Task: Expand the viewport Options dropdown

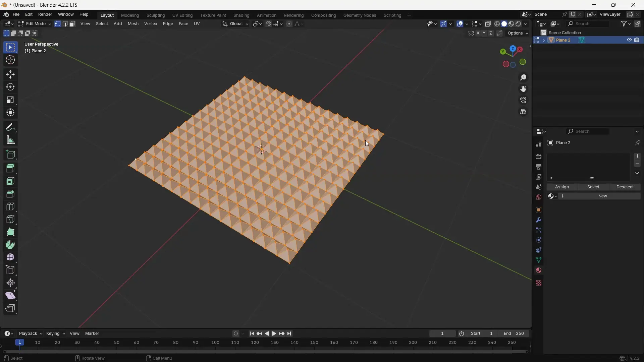Action: [x=518, y=33]
